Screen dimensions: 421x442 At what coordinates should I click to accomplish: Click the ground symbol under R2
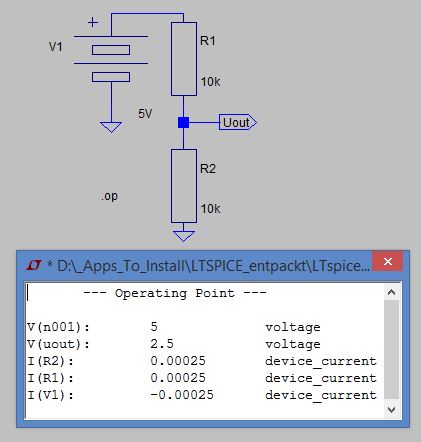(x=184, y=236)
